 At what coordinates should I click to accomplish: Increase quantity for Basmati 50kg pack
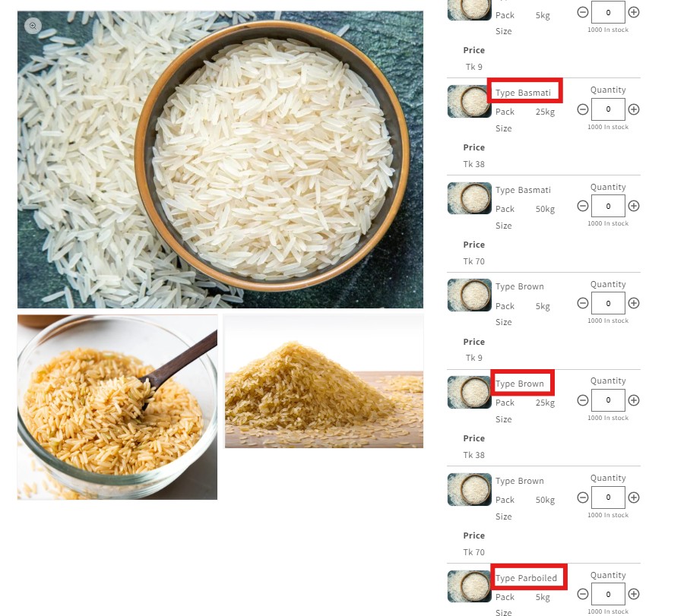(x=634, y=206)
